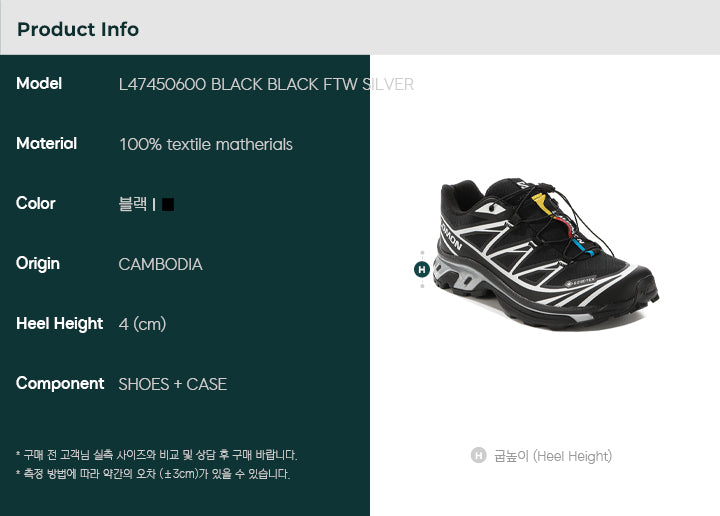Click the Origin label
720x516 pixels.
tap(38, 264)
